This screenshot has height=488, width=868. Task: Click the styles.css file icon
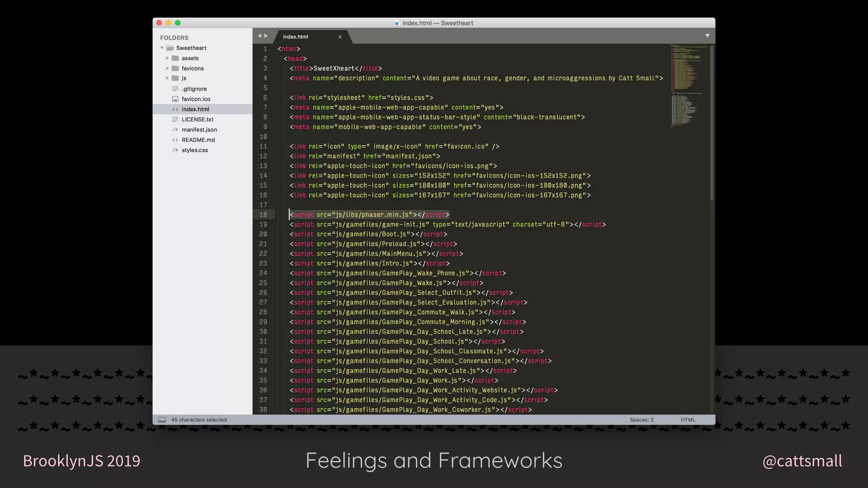(x=175, y=150)
